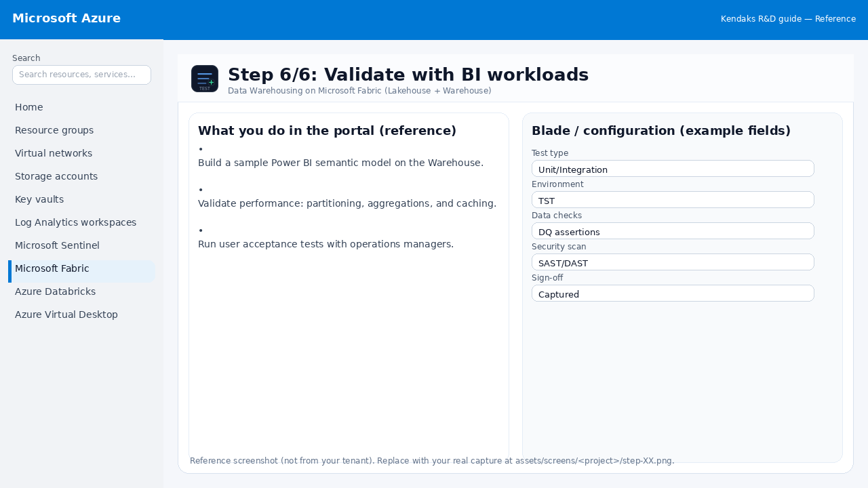
Task: Click the Data Warehousing on Microsoft Fabric subtitle
Action: pyautogui.click(x=359, y=90)
